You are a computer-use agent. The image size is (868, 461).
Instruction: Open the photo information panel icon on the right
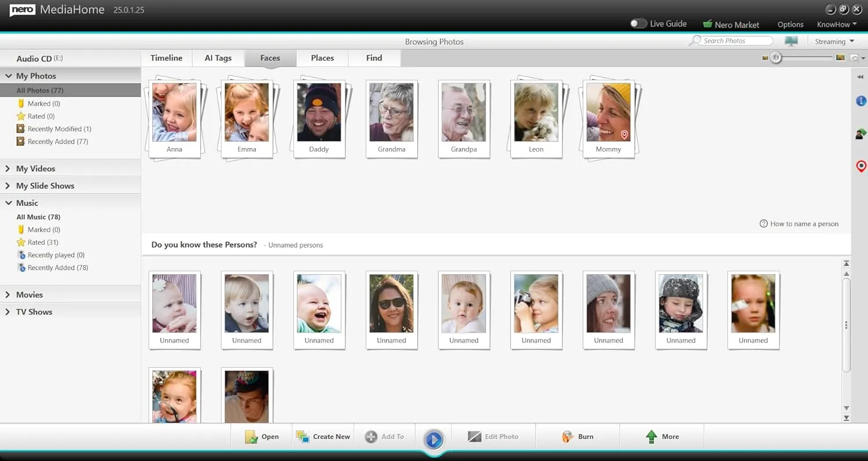(x=860, y=101)
